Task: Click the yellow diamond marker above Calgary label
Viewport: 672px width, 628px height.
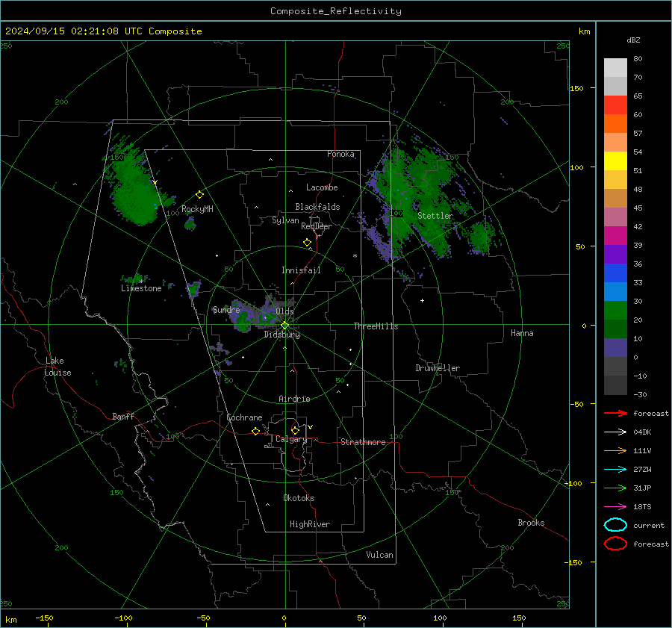Action: (x=295, y=430)
